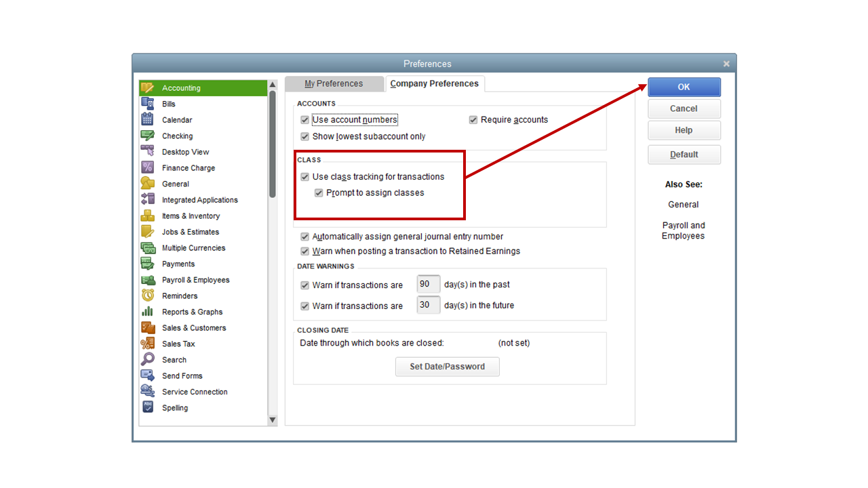The width and height of the screenshot is (868, 488).
Task: Click the Reports & Graphs chart icon
Action: (x=147, y=312)
